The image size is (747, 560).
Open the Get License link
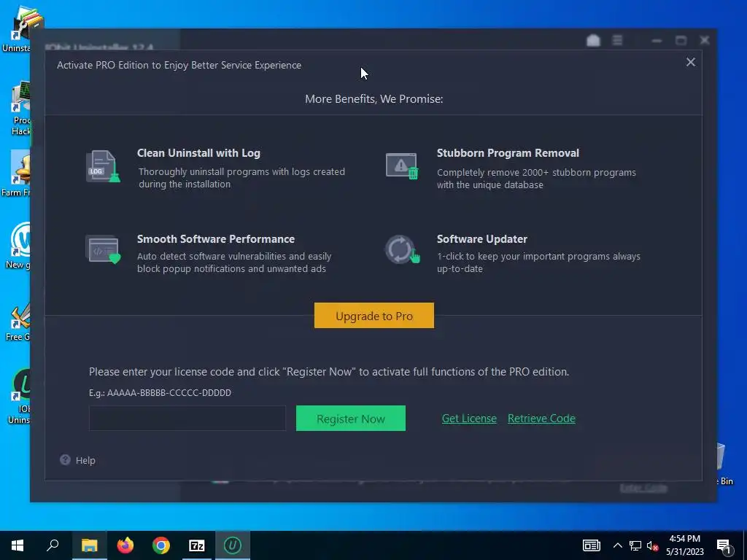pos(469,418)
